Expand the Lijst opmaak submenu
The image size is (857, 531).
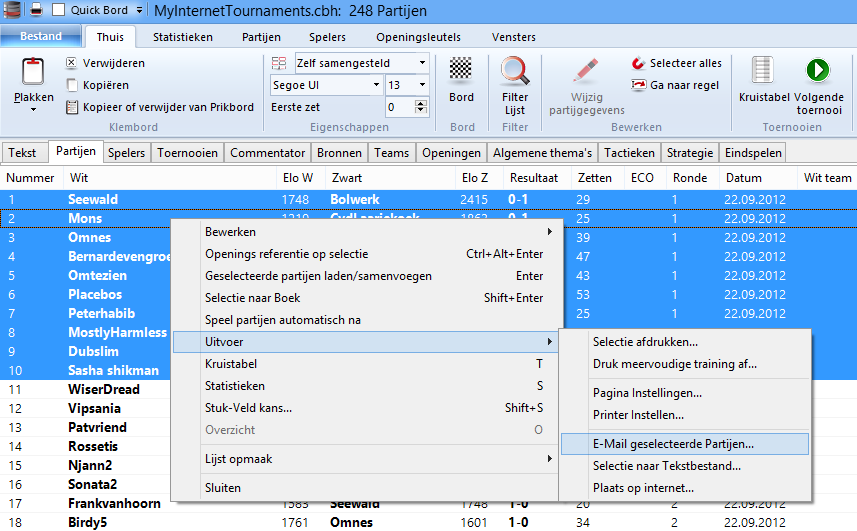coord(367,459)
